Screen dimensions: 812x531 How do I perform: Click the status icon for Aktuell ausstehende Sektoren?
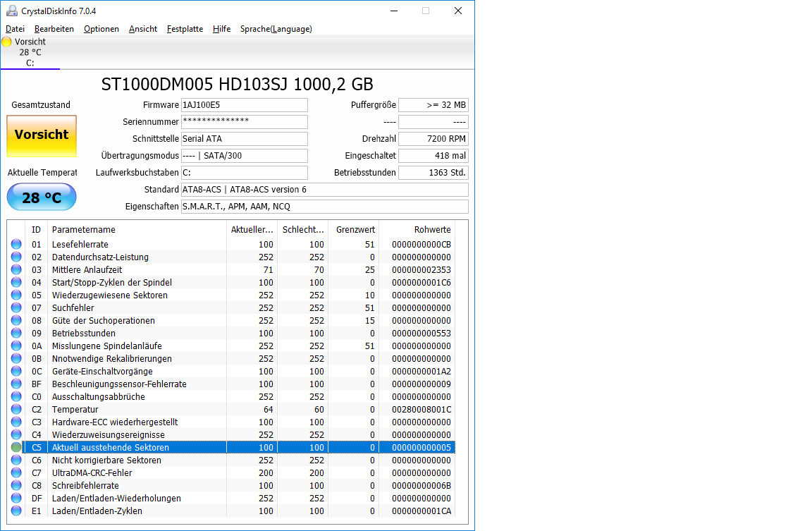tap(17, 447)
